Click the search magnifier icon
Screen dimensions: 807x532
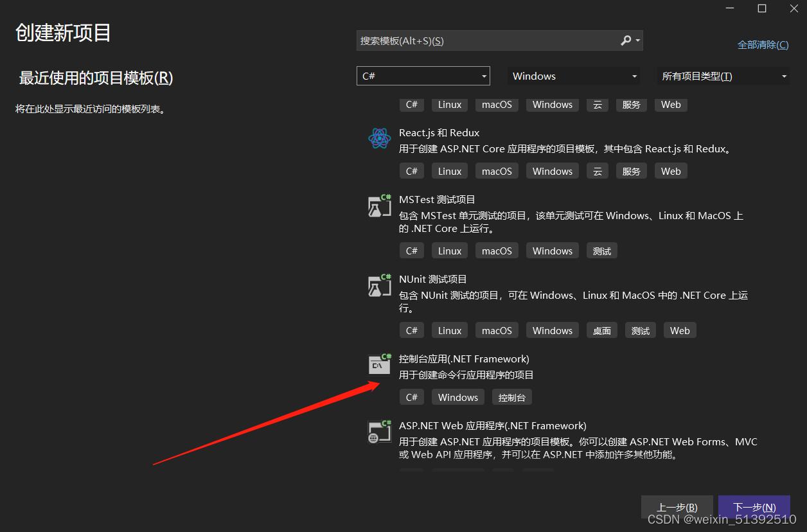tap(626, 40)
